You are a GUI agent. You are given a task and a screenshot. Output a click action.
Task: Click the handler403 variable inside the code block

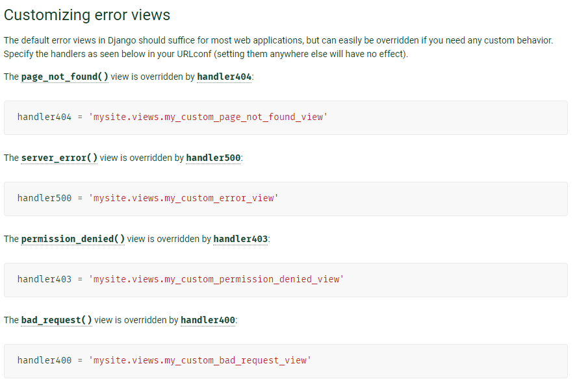point(44,280)
